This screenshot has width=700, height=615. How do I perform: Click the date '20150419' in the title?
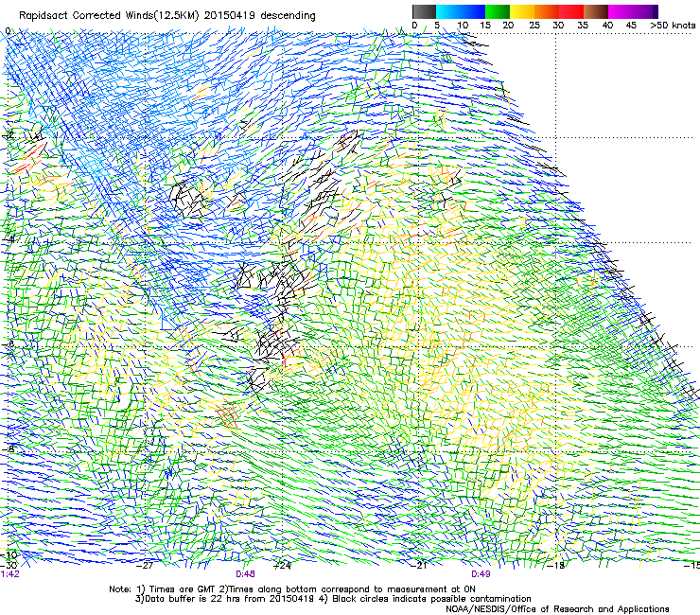(230, 15)
